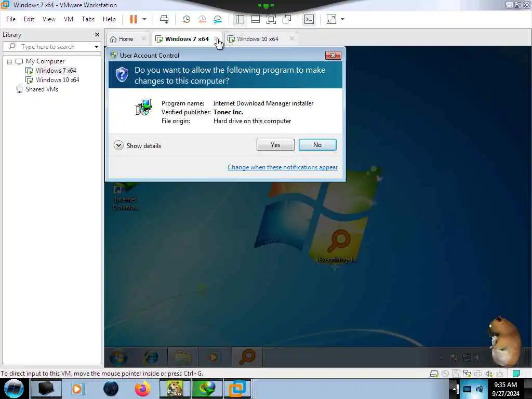
Task: Open the snapshot manager
Action: coord(218,19)
